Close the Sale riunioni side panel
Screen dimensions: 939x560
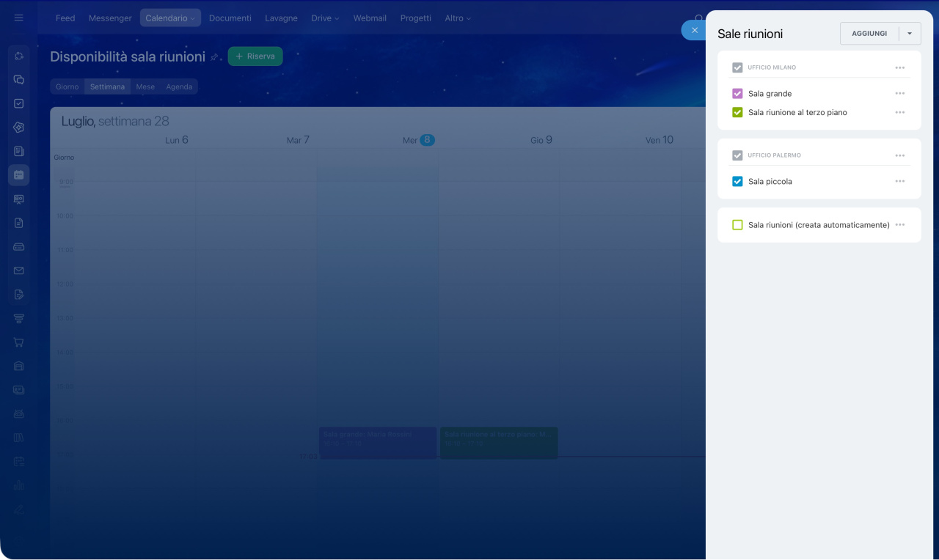(x=694, y=30)
